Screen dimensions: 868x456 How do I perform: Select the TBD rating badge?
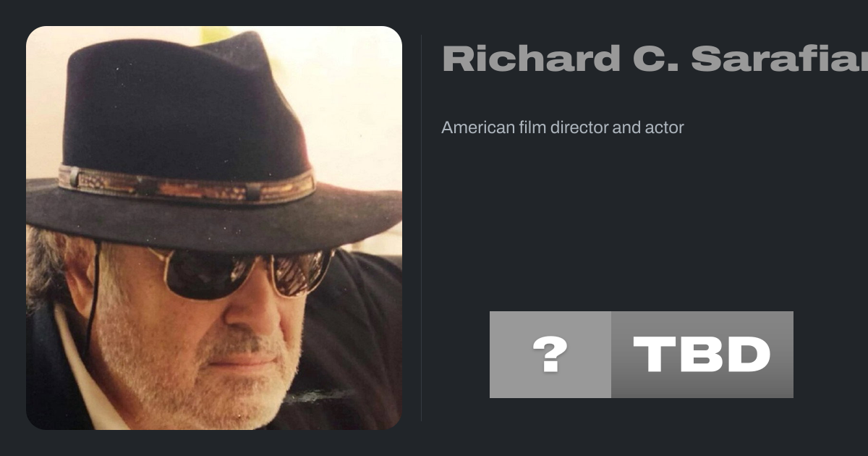702,355
